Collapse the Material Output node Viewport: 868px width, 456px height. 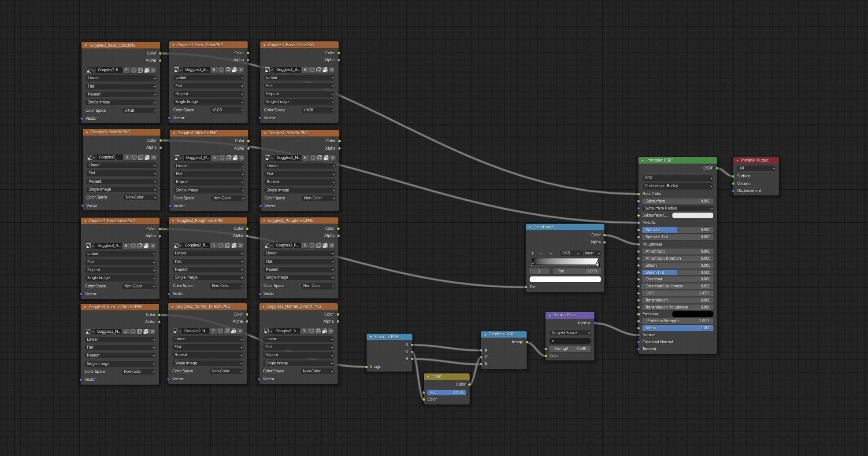(738, 160)
